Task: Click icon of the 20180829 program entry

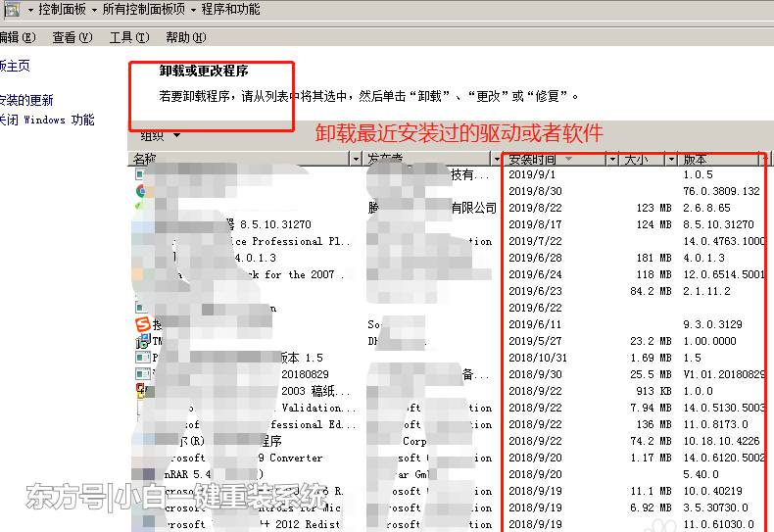Action: point(143,374)
